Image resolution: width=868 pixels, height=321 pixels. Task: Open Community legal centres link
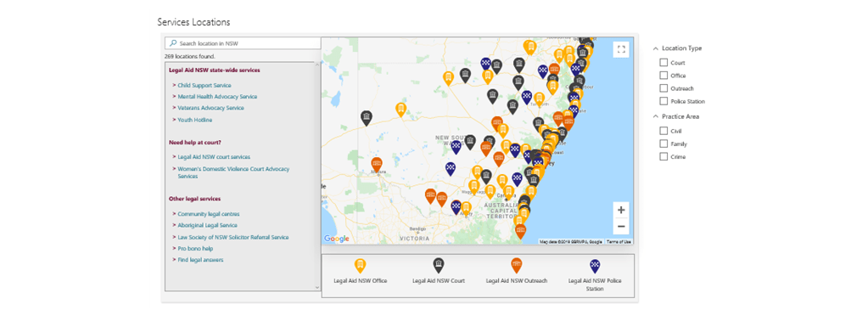click(x=209, y=214)
